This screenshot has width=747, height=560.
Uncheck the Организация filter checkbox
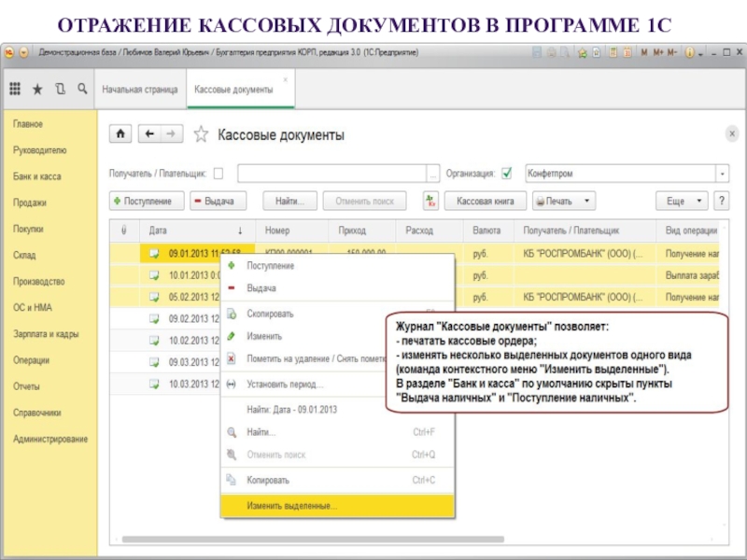pos(507,174)
